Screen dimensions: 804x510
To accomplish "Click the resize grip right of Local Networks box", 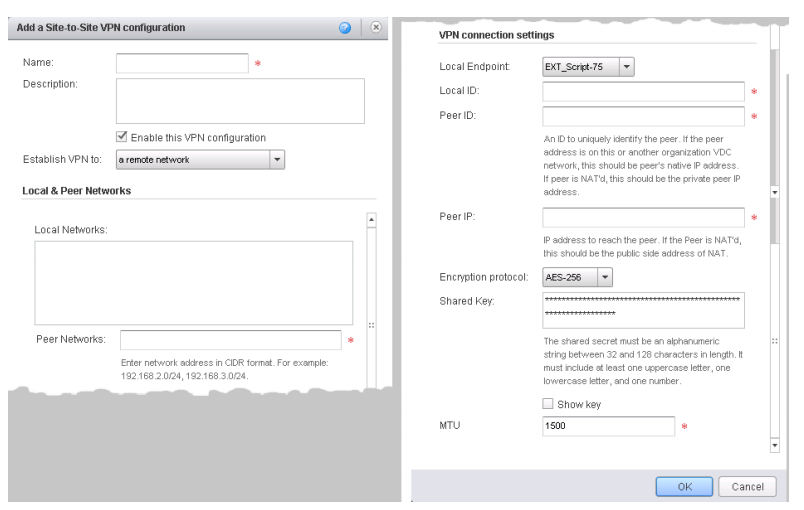I will click(x=372, y=325).
